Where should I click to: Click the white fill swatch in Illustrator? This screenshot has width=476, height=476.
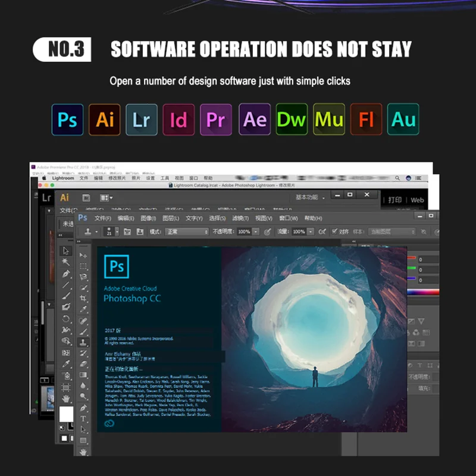(x=66, y=414)
